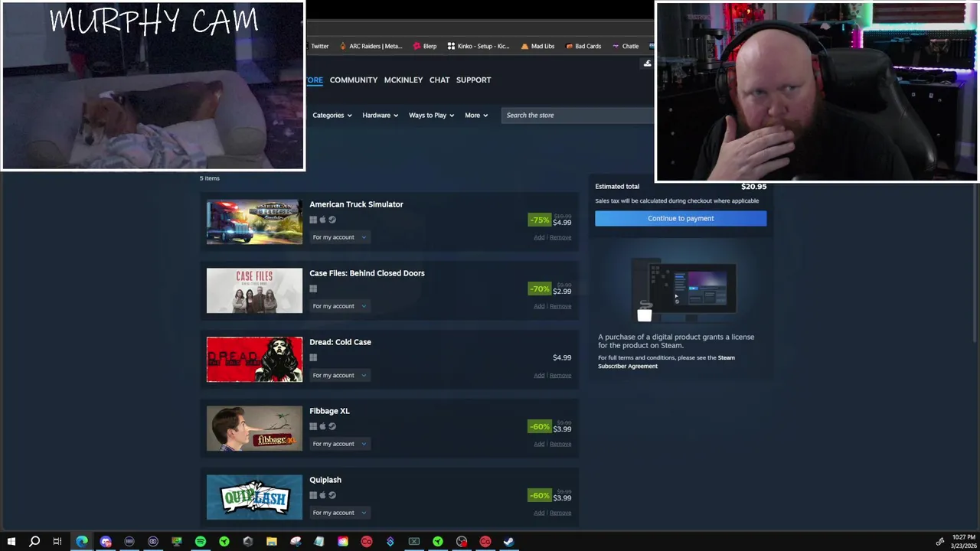Click the system tray pen icon
This screenshot has height=551, width=980.
click(940, 542)
